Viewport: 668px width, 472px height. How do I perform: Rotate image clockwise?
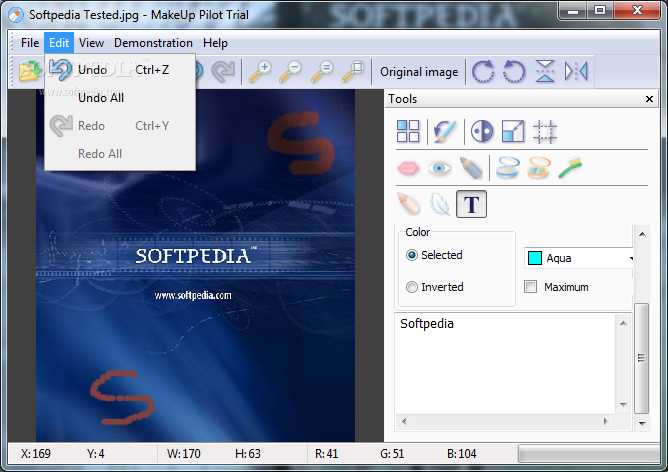point(483,71)
